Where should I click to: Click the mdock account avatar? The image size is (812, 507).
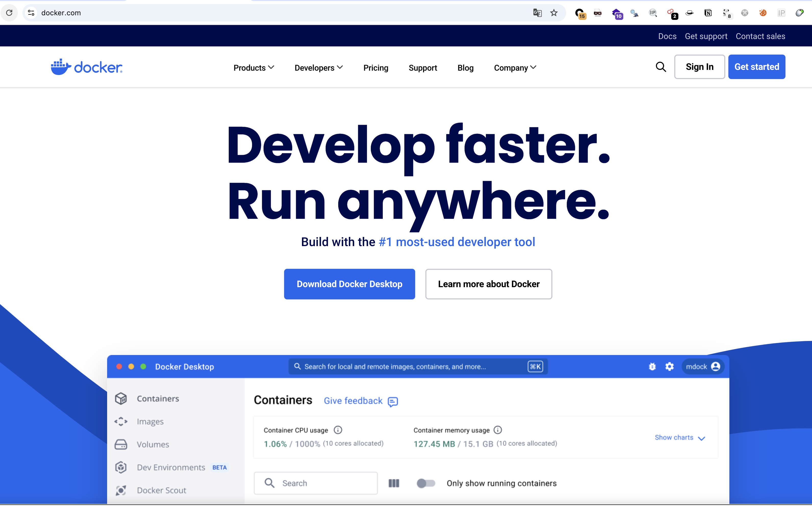[715, 366]
